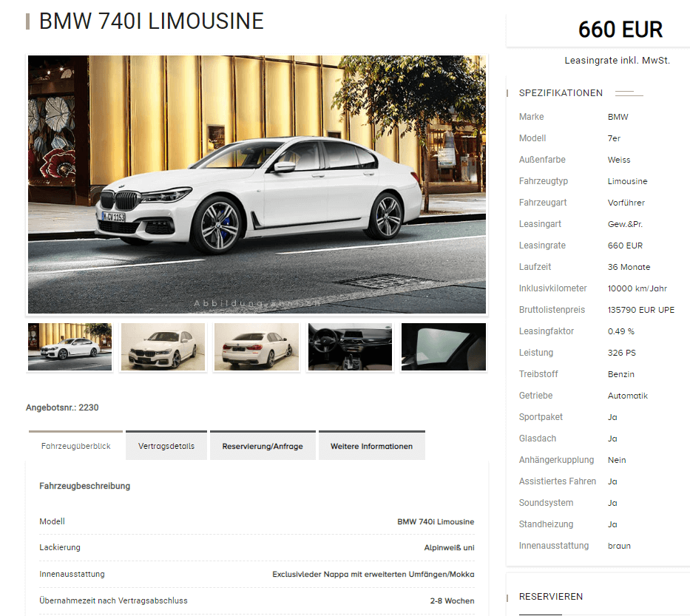Select the "Benzin" value
This screenshot has width=690, height=616.
pos(621,374)
